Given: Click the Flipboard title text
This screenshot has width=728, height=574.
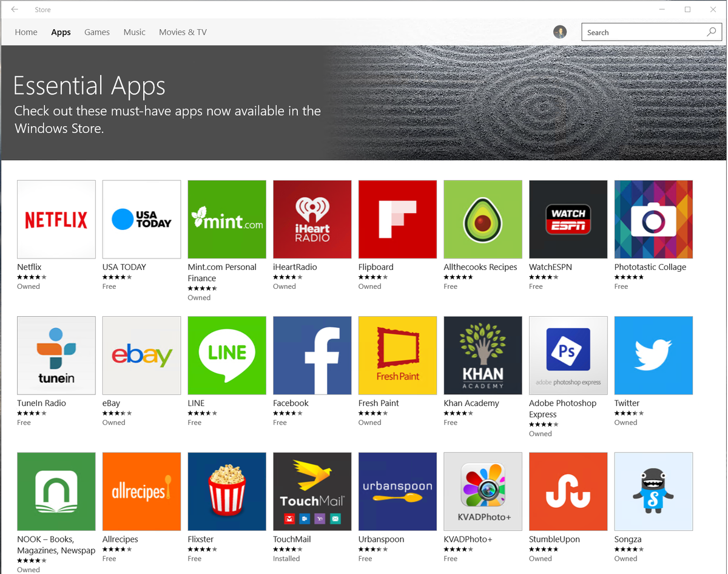Looking at the screenshot, I should pyautogui.click(x=376, y=267).
